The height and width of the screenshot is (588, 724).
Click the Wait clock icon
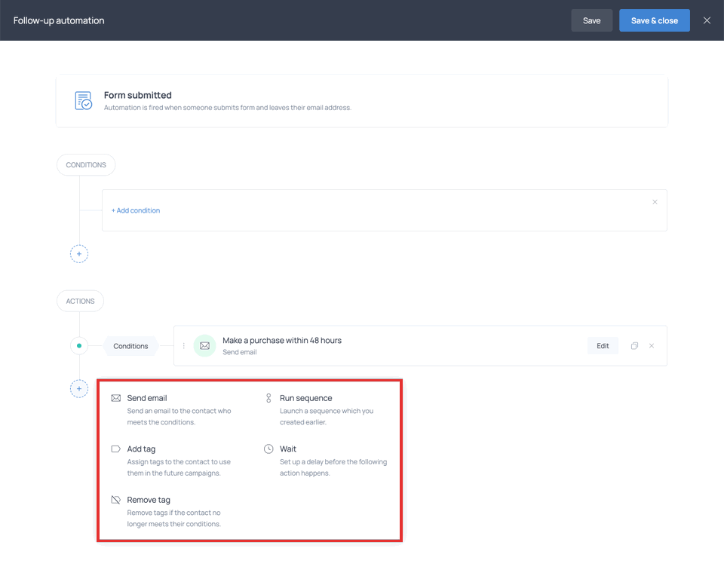tap(268, 449)
